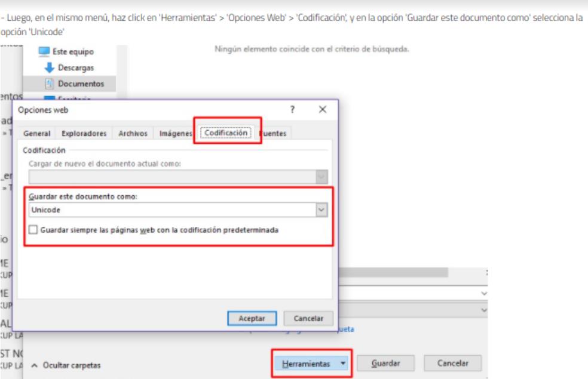
Task: Expand the Herramientas dropdown menu
Action: point(344,363)
